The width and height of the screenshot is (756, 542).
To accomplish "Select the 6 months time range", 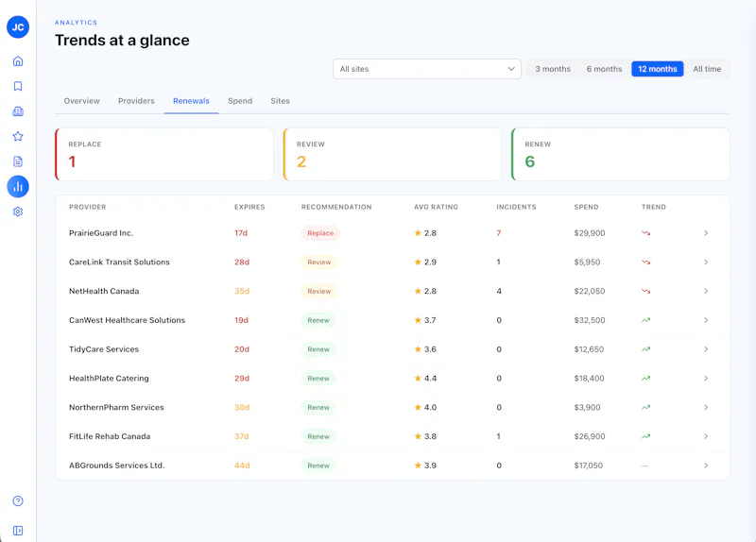I will 604,69.
